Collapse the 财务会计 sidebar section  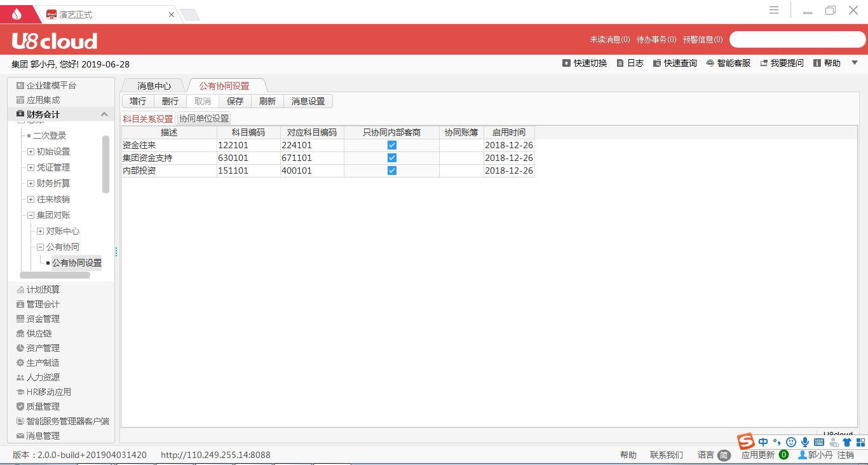104,115
